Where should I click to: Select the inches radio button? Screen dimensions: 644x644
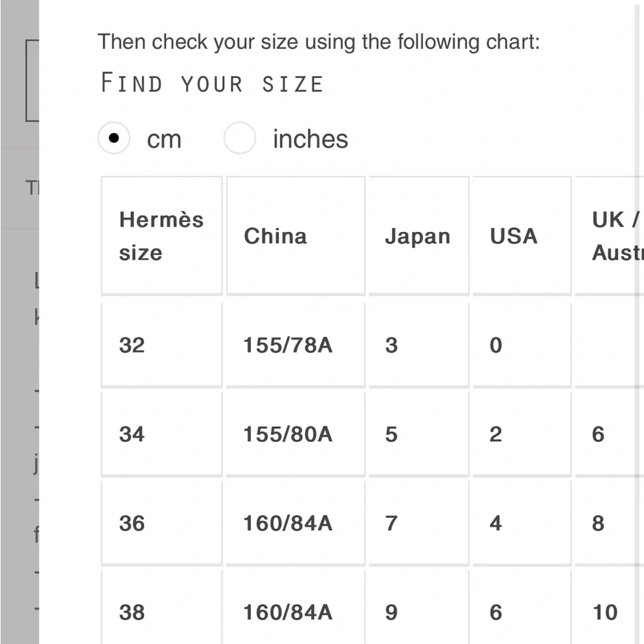(x=240, y=138)
